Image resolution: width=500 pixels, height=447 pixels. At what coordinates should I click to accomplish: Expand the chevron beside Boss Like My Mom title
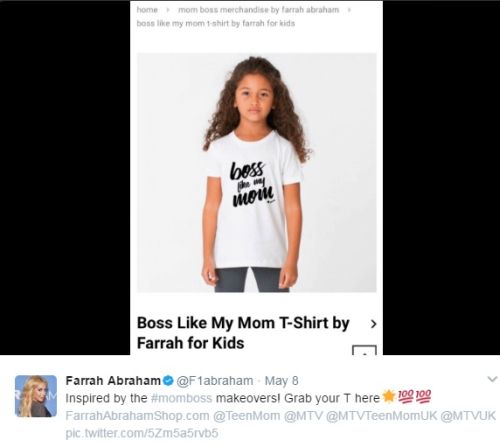click(x=374, y=324)
